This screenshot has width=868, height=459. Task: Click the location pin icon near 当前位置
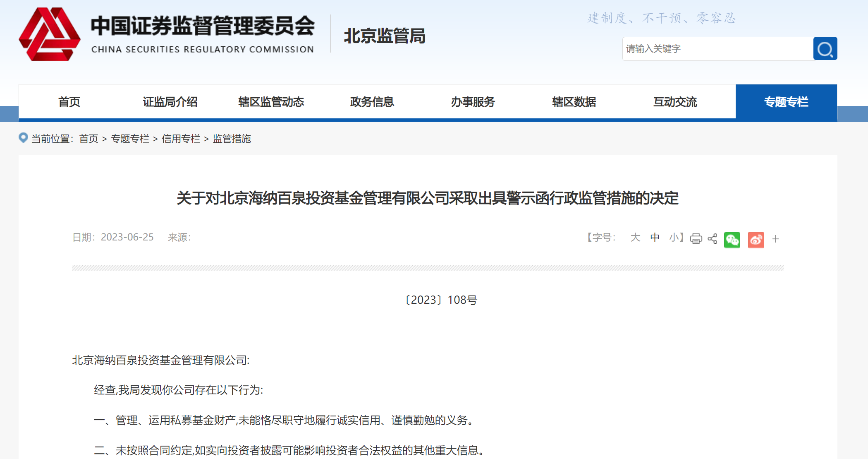23,138
